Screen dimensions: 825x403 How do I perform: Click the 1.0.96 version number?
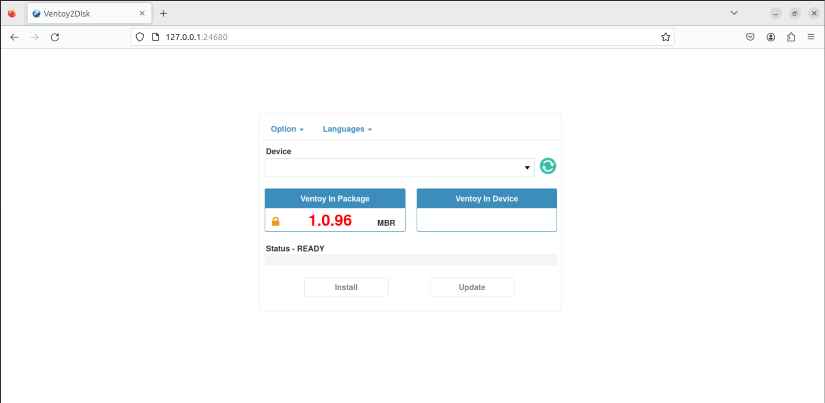[330, 220]
